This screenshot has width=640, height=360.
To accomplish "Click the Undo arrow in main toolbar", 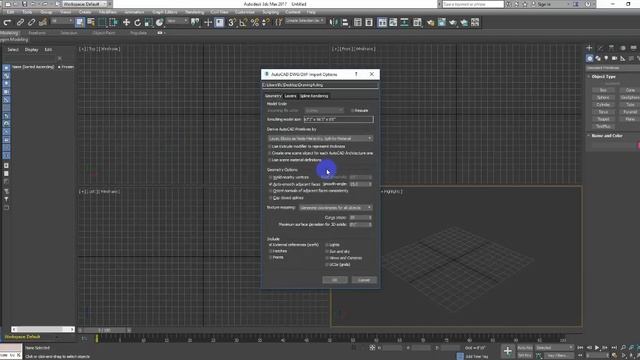I will tap(7, 22).
